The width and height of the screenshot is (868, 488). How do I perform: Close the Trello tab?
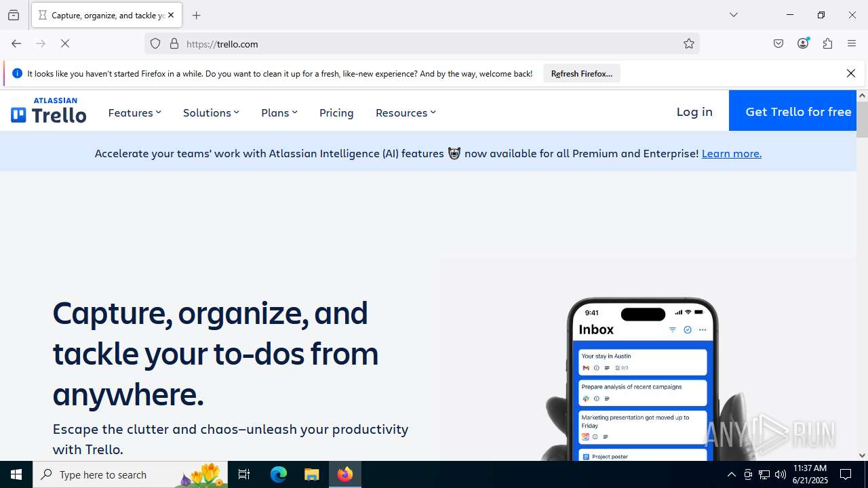(171, 15)
